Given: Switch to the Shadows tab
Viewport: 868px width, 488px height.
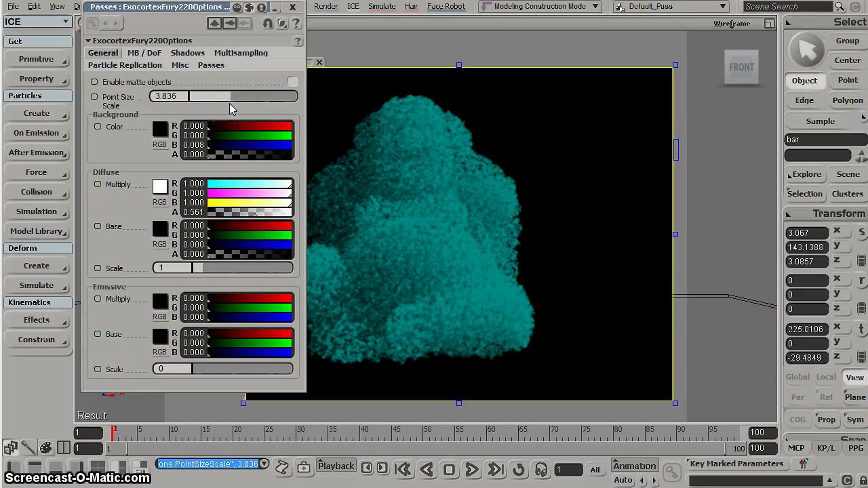Looking at the screenshot, I should pyautogui.click(x=188, y=53).
